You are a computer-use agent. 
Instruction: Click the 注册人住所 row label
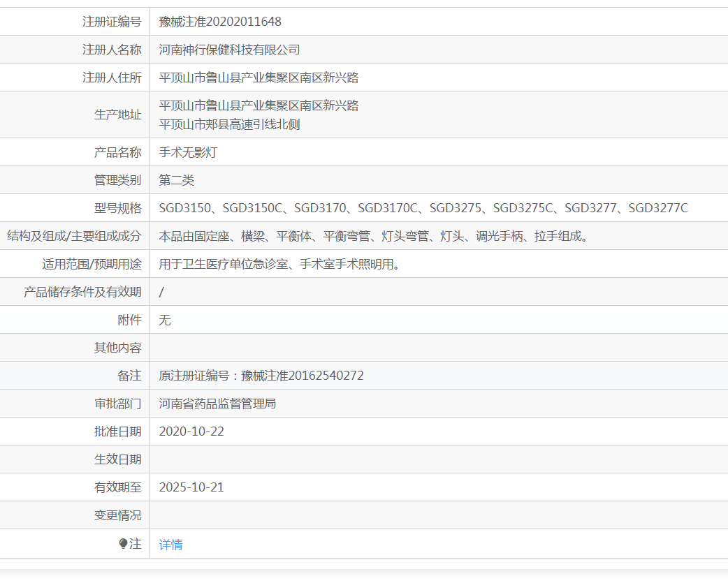[x=112, y=78]
